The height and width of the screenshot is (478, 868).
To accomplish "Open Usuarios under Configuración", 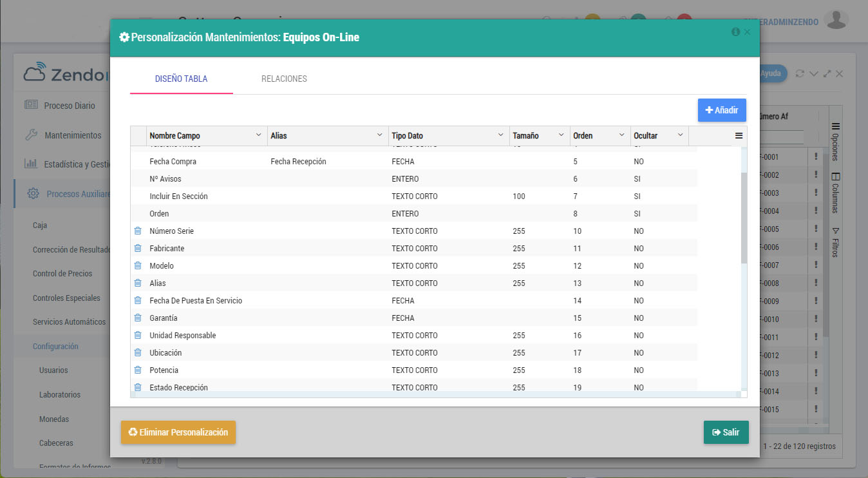I will (x=53, y=370).
